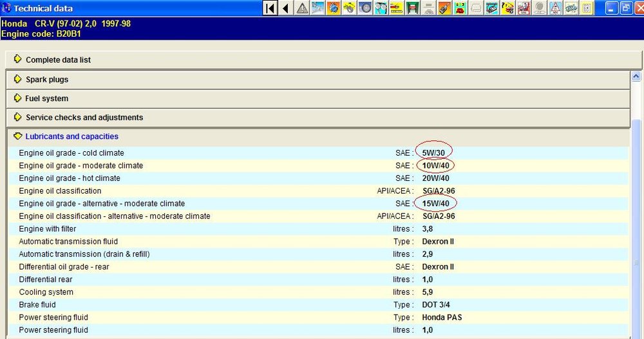The width and height of the screenshot is (644, 339).
Task: Select SG/A2-96 Engine oil classification value
Action: [439, 191]
